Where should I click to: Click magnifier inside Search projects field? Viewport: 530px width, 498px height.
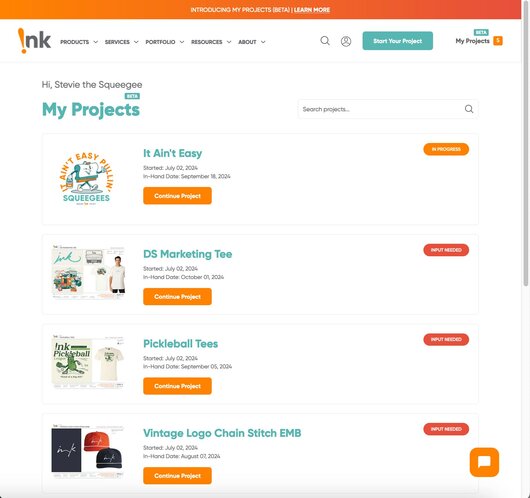pos(468,109)
